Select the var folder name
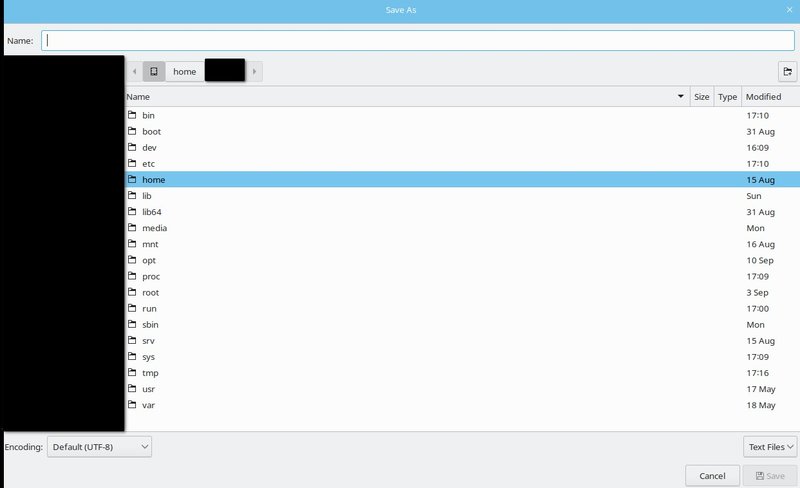This screenshot has width=800, height=488. [x=148, y=405]
